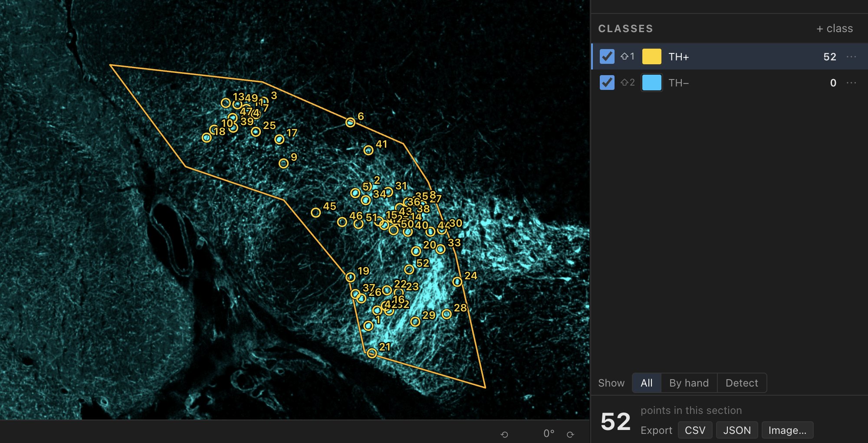
Task: Rotate image counterclockwise icon
Action: pos(504,434)
